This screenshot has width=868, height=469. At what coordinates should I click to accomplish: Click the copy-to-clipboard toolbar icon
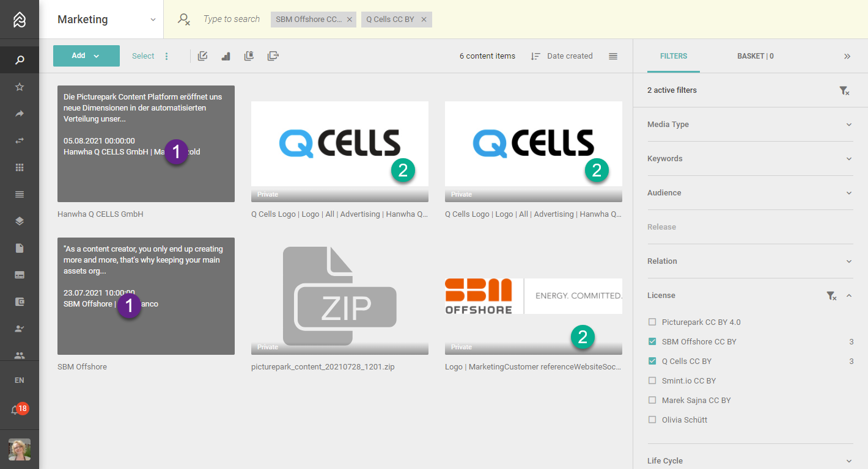[249, 56]
